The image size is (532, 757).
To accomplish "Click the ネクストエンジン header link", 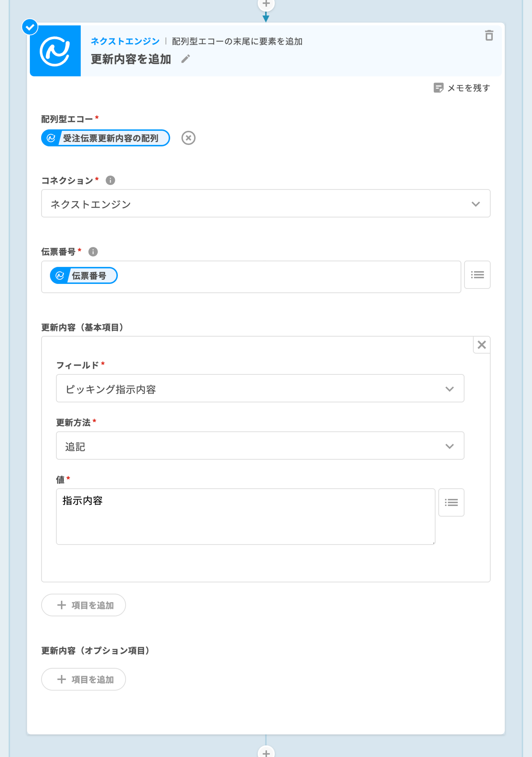I will pyautogui.click(x=125, y=41).
